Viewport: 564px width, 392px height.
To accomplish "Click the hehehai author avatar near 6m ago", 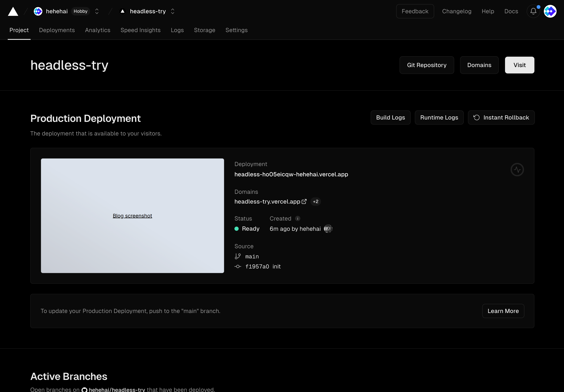I will pos(328,229).
